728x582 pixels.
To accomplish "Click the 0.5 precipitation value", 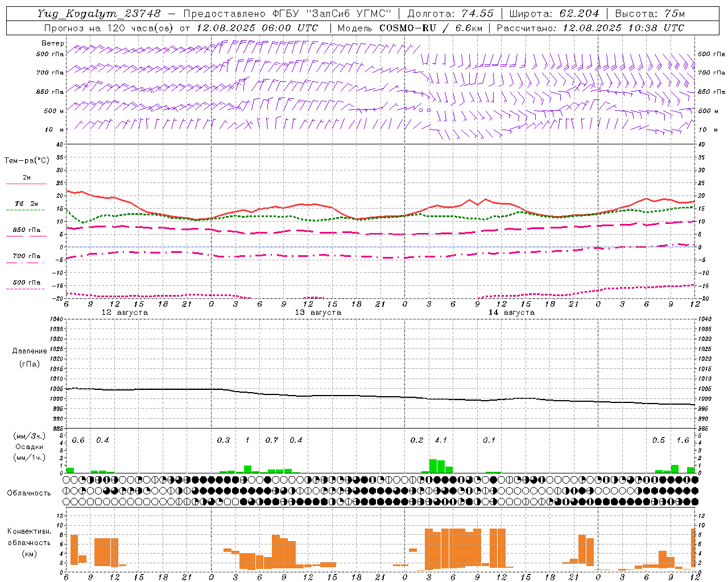I will point(659,440).
